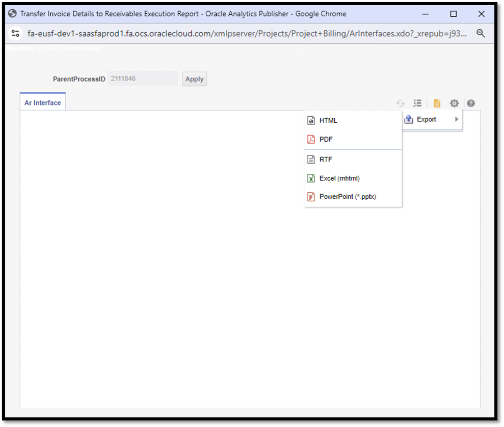Select HTML output format
The image size is (504, 427).
click(x=353, y=120)
